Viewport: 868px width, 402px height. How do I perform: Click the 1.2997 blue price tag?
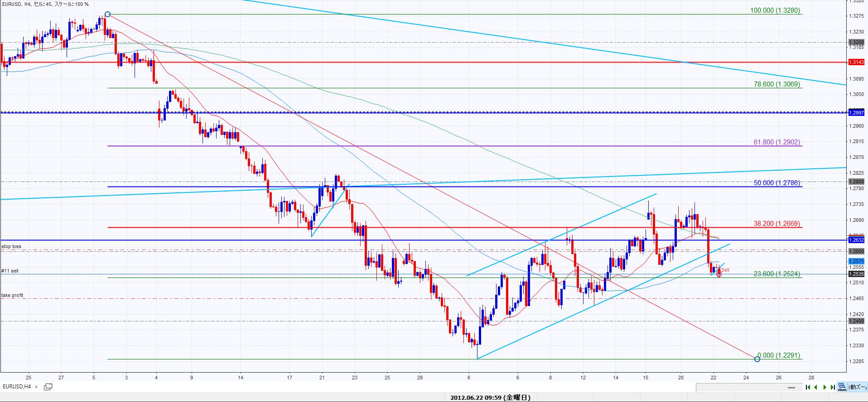pos(857,113)
